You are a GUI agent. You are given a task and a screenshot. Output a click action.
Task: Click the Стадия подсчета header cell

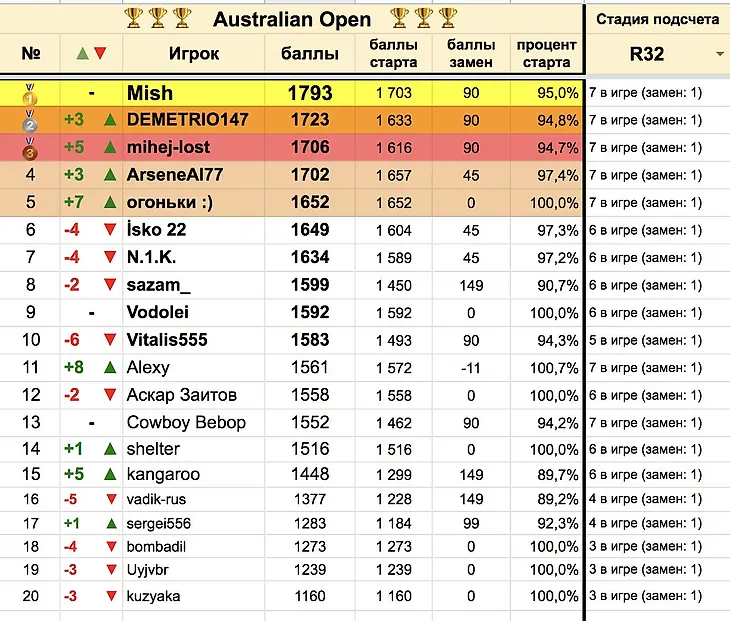point(657,19)
